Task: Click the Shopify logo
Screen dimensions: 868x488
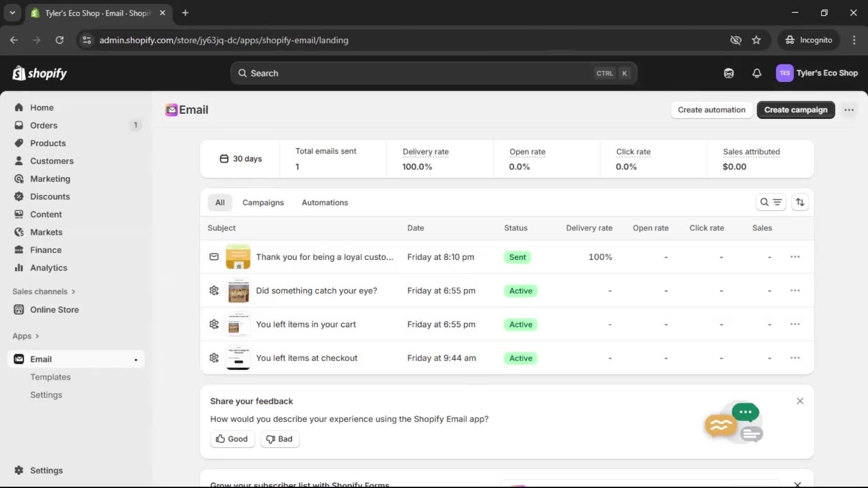Action: point(39,73)
